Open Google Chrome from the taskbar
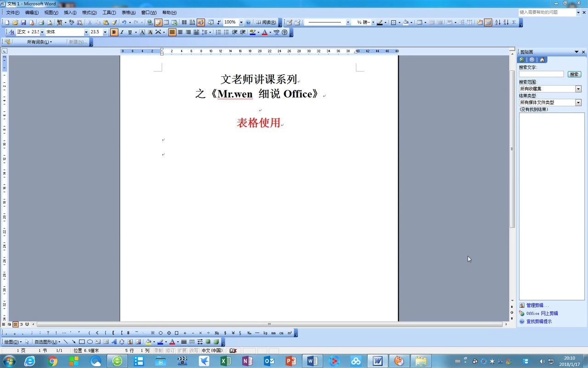Image resolution: width=588 pixels, height=368 pixels. pyautogui.click(x=52, y=361)
